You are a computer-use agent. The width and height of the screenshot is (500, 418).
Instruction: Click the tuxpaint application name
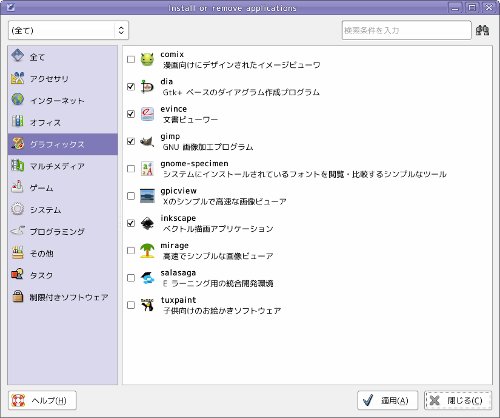click(178, 300)
